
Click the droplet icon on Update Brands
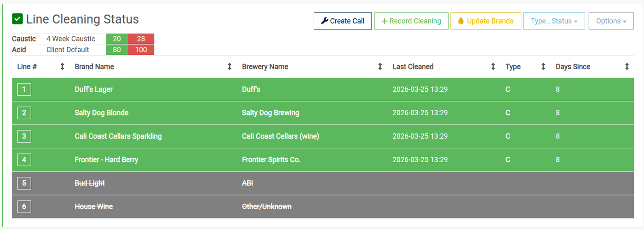(460, 21)
